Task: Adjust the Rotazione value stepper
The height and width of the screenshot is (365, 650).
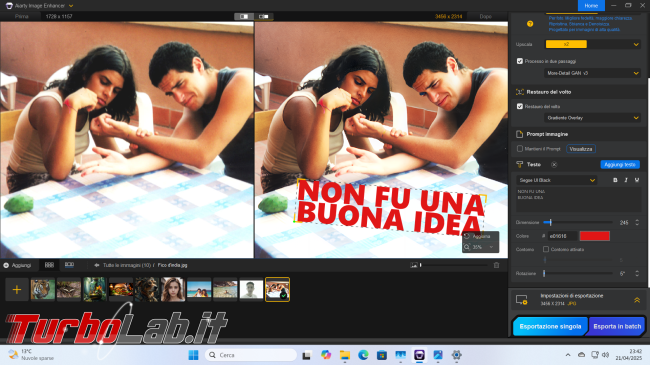Action: 637,274
